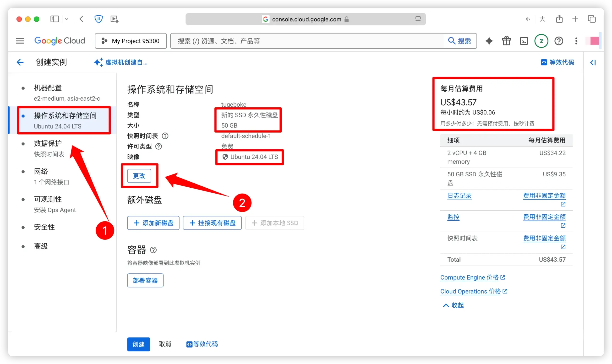This screenshot has height=364, width=612.
Task: Click 添加新磁盘 button
Action: click(153, 223)
